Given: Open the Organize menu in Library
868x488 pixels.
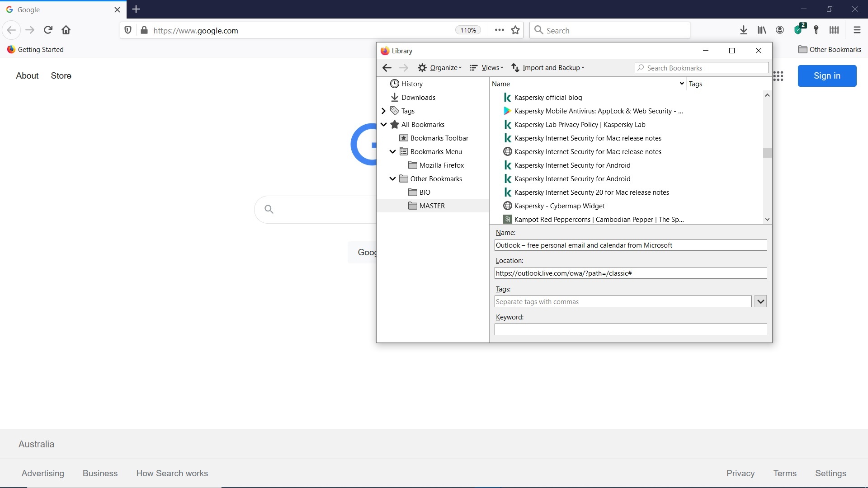Looking at the screenshot, I should [x=439, y=67].
